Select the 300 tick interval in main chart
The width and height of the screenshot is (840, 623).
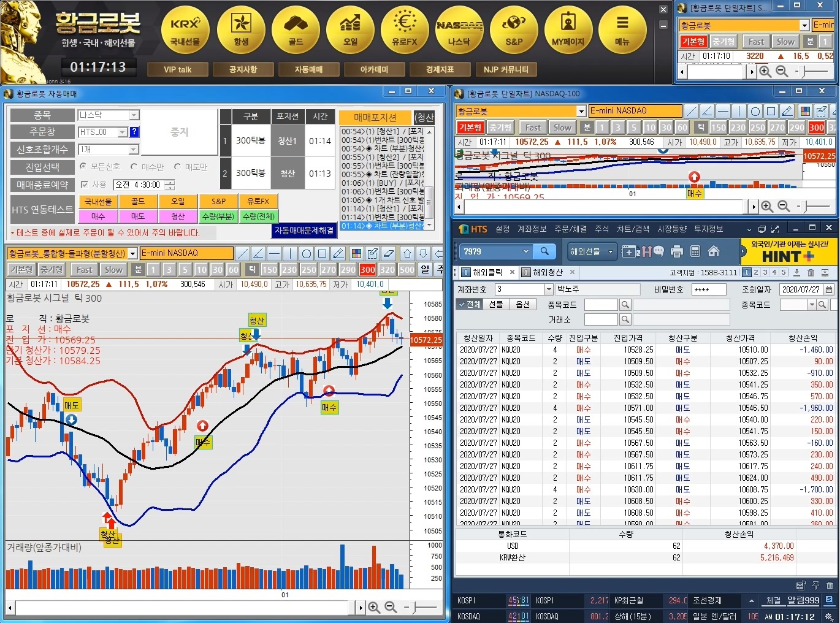coord(368,270)
